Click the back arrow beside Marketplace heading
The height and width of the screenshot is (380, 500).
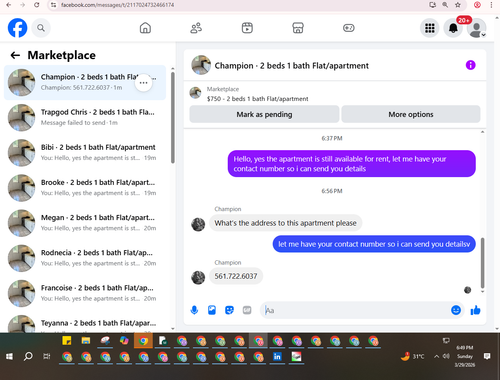pyautogui.click(x=15, y=55)
